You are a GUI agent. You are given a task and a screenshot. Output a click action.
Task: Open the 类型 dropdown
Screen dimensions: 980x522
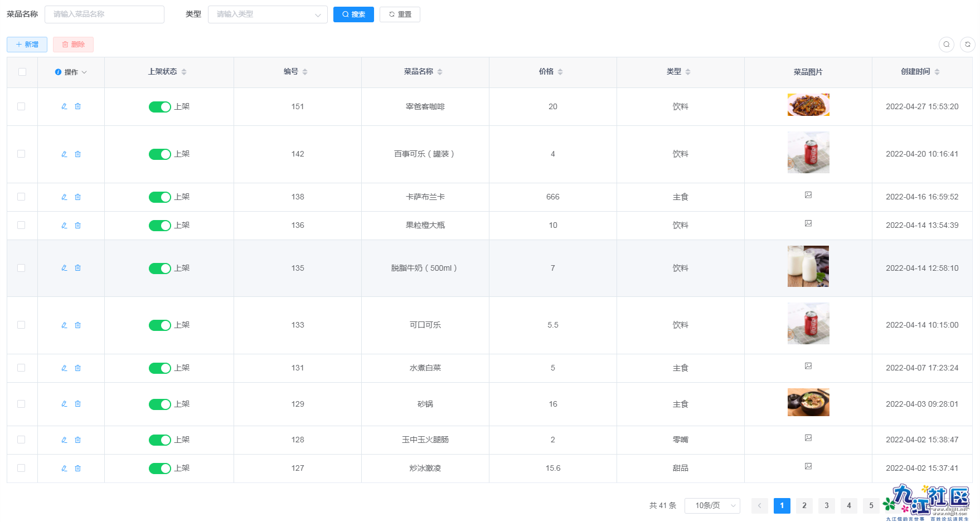268,14
